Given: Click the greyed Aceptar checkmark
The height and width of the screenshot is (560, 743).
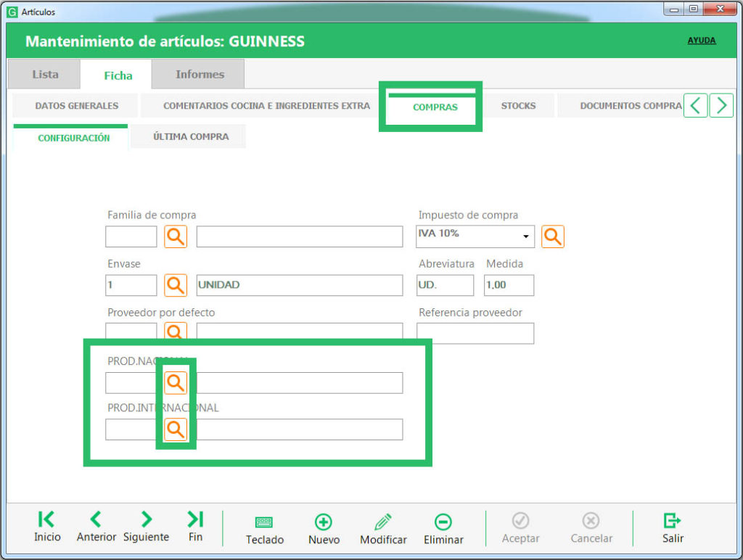Looking at the screenshot, I should pyautogui.click(x=521, y=528).
